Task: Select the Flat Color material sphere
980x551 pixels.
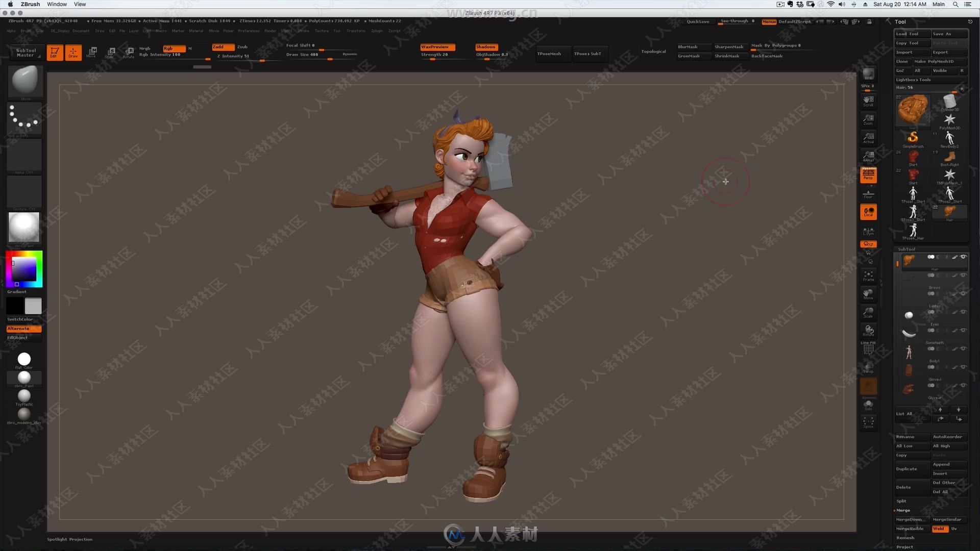Action: click(24, 360)
